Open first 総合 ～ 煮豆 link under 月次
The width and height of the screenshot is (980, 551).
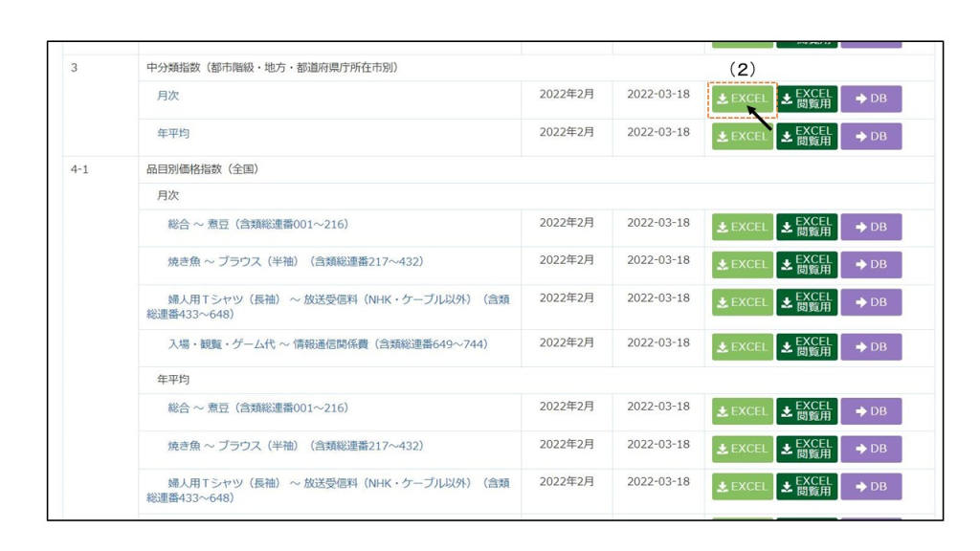pyautogui.click(x=257, y=224)
